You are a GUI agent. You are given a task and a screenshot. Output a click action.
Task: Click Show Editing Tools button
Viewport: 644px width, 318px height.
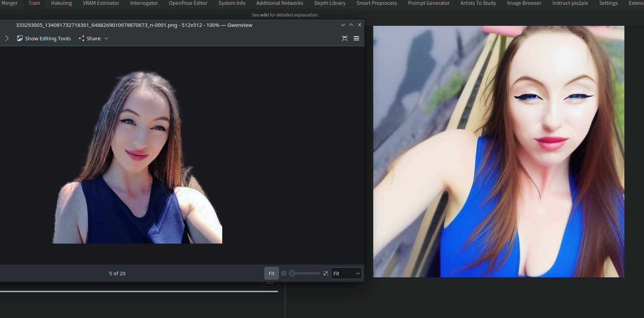[44, 38]
